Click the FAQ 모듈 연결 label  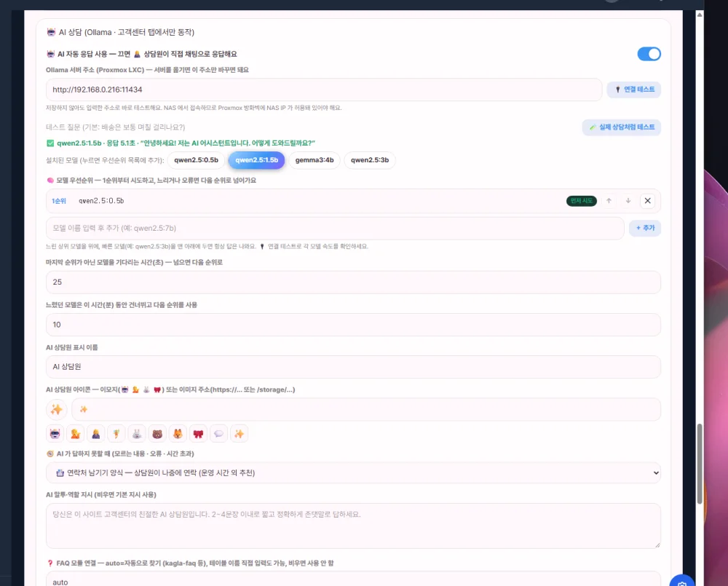pyautogui.click(x=190, y=563)
